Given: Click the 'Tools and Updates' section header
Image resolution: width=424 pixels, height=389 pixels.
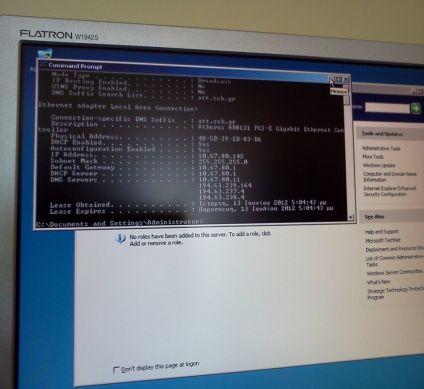Looking at the screenshot, I should coord(382,134).
